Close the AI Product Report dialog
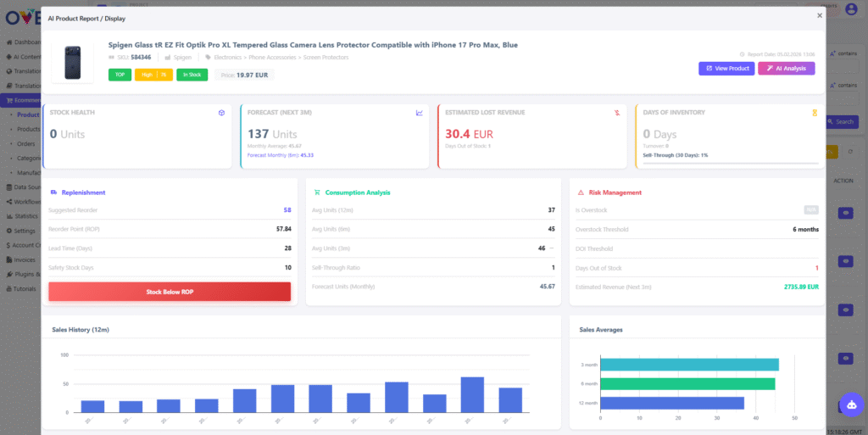868x435 pixels. tap(819, 15)
